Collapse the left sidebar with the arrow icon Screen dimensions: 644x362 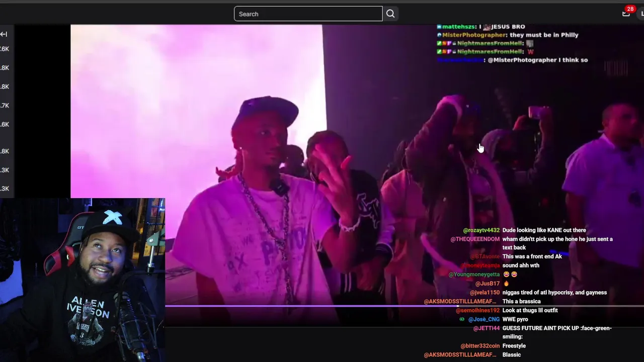[x=4, y=34]
